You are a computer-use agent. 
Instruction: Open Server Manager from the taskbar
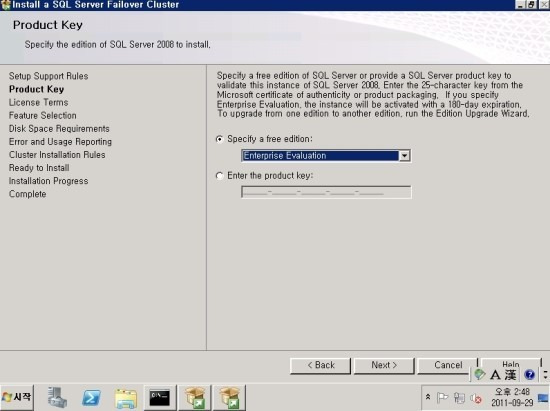[x=57, y=398]
